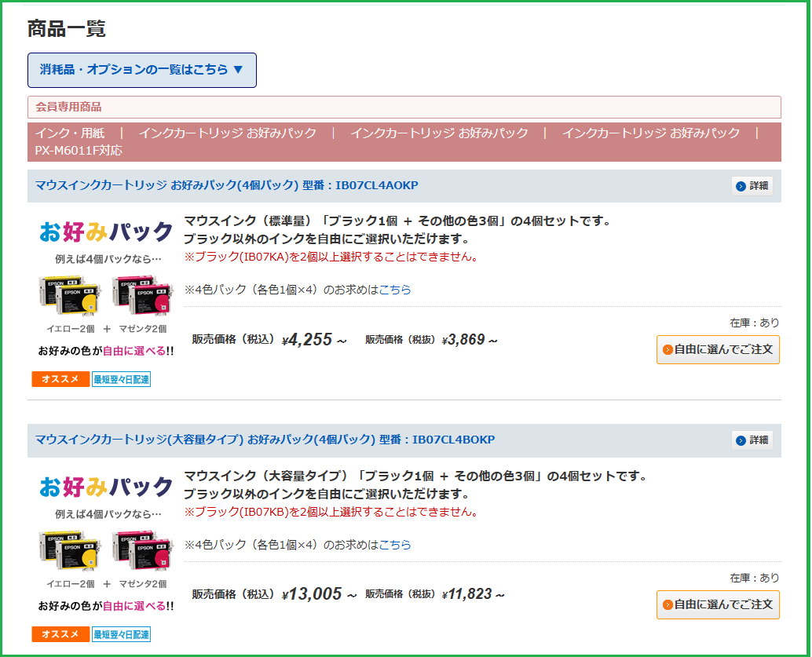Click second インクカートリッジ お好みパック breadcrumb
Image resolution: width=812 pixels, height=657 pixels.
click(x=439, y=133)
